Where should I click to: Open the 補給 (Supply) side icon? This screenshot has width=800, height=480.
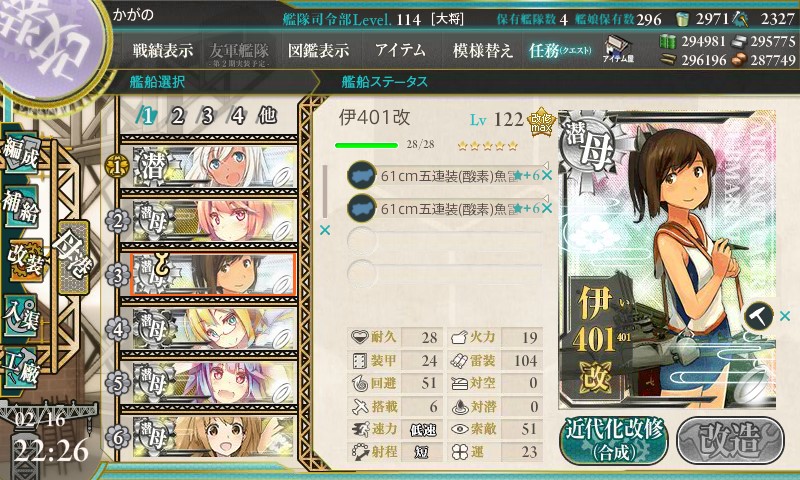[x=21, y=205]
